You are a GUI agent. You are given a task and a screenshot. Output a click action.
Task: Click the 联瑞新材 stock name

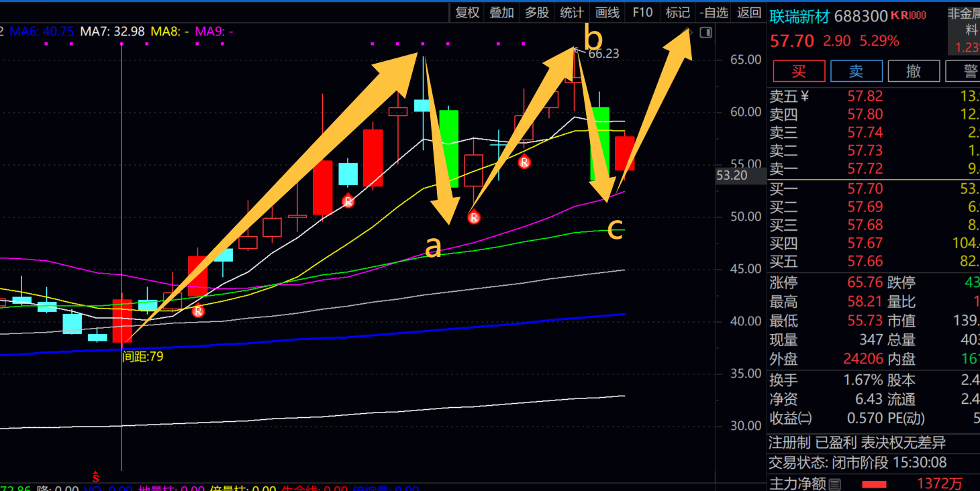tap(799, 15)
